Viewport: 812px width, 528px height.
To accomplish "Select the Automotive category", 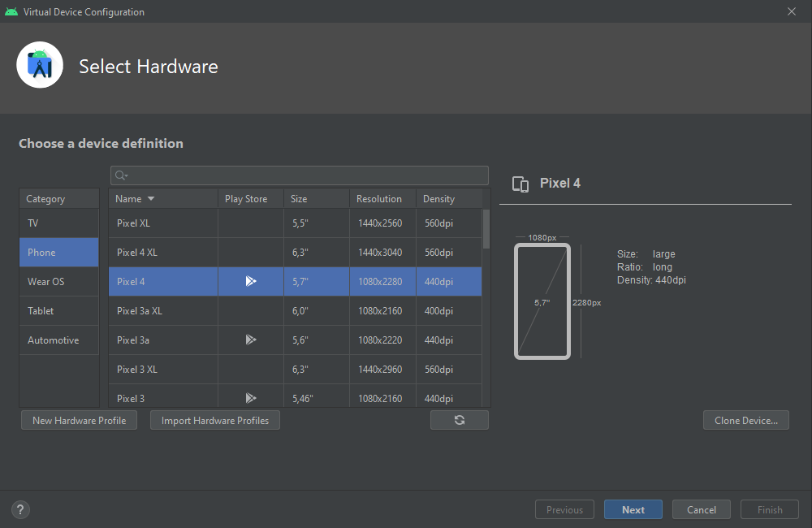I will tap(59, 340).
